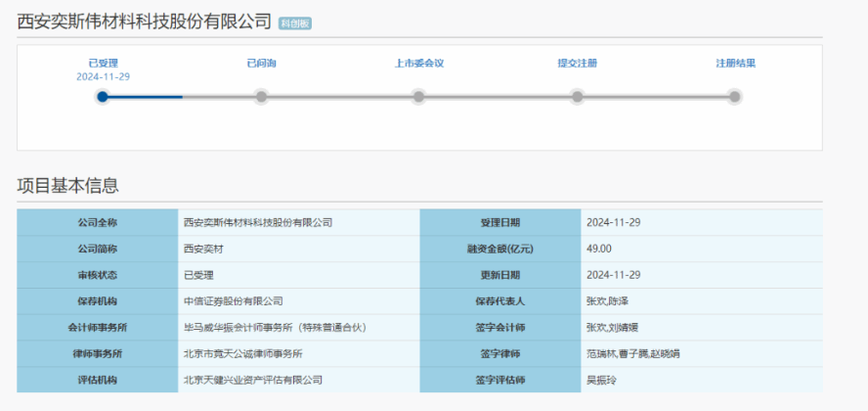The width and height of the screenshot is (868, 411).
Task: Click the blue completed progress bar segment
Action: [145, 97]
